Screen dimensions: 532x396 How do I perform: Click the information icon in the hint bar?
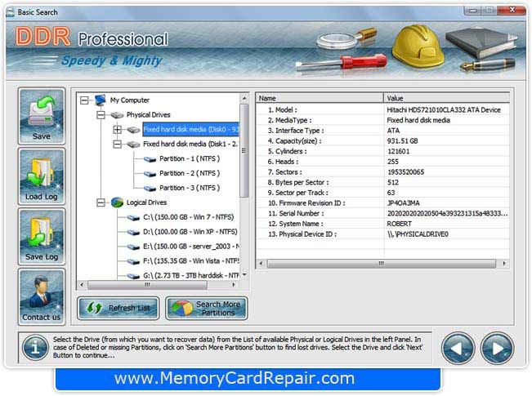(35, 348)
